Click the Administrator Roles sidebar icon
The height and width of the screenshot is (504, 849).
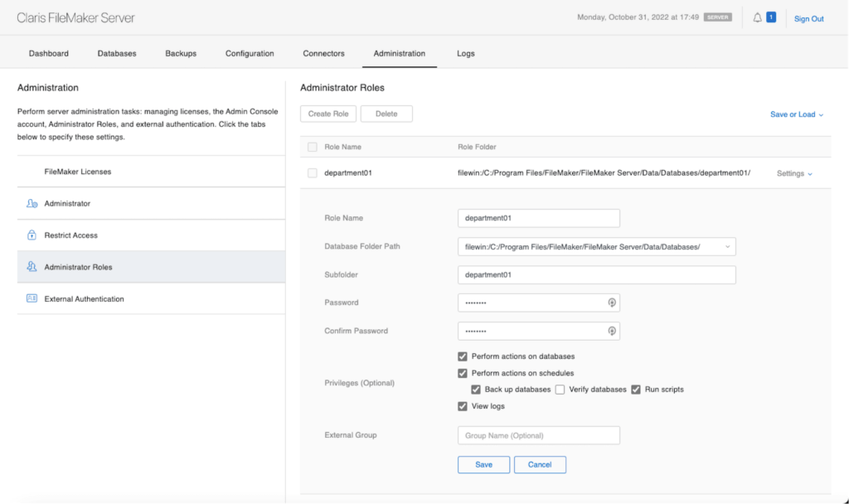(x=32, y=267)
